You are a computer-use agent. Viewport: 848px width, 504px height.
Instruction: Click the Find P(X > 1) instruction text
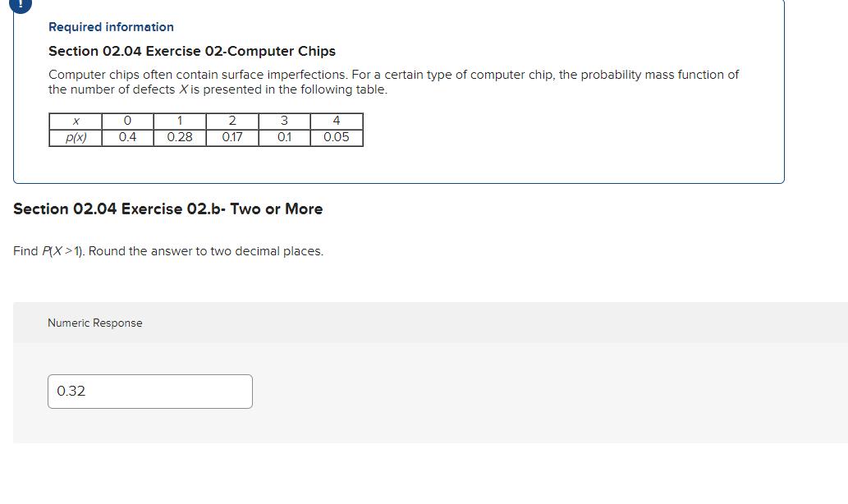[x=167, y=251]
